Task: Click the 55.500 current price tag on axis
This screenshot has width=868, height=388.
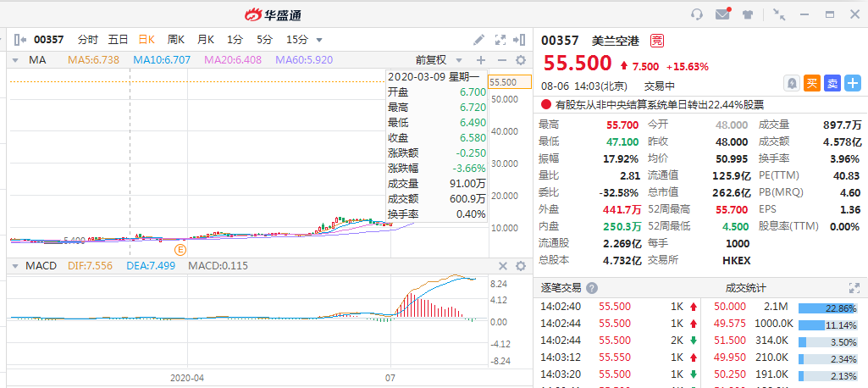Action: (x=509, y=82)
